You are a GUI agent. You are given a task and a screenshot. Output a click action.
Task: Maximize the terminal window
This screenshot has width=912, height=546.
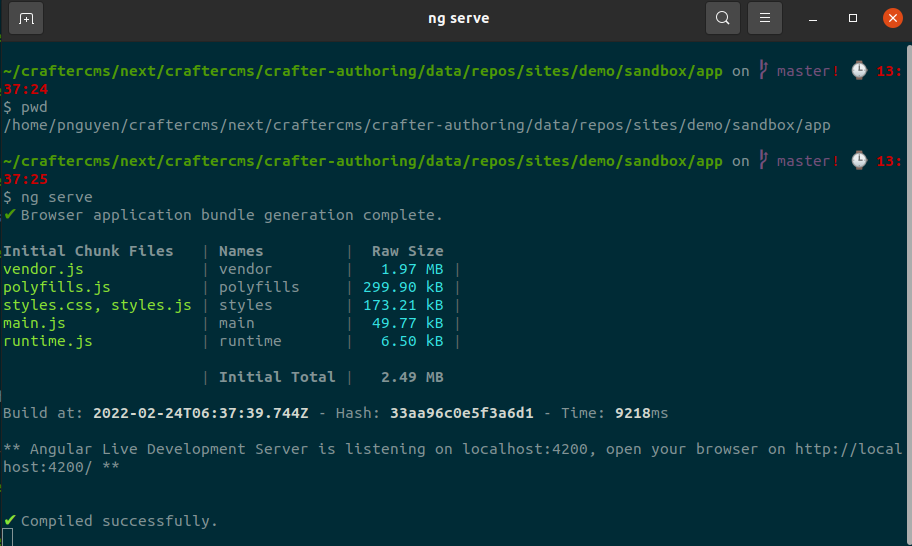click(x=853, y=18)
